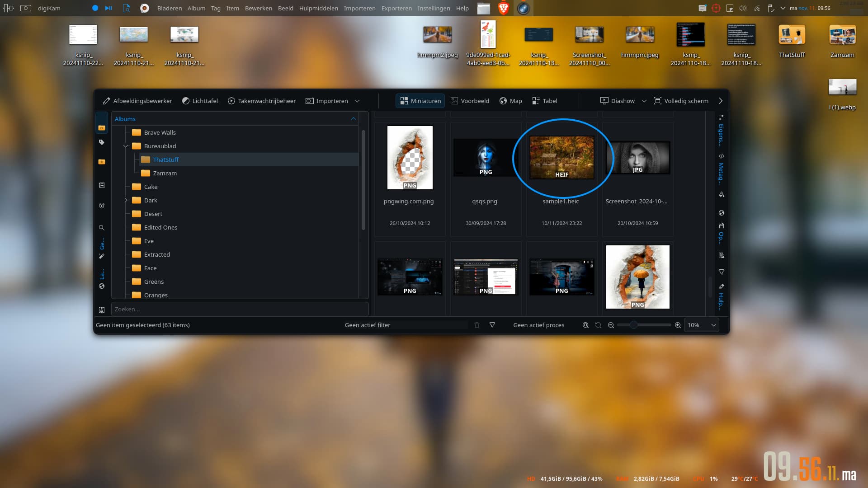The width and height of the screenshot is (868, 488).
Task: Select the Edited Ones album
Action: [160, 227]
